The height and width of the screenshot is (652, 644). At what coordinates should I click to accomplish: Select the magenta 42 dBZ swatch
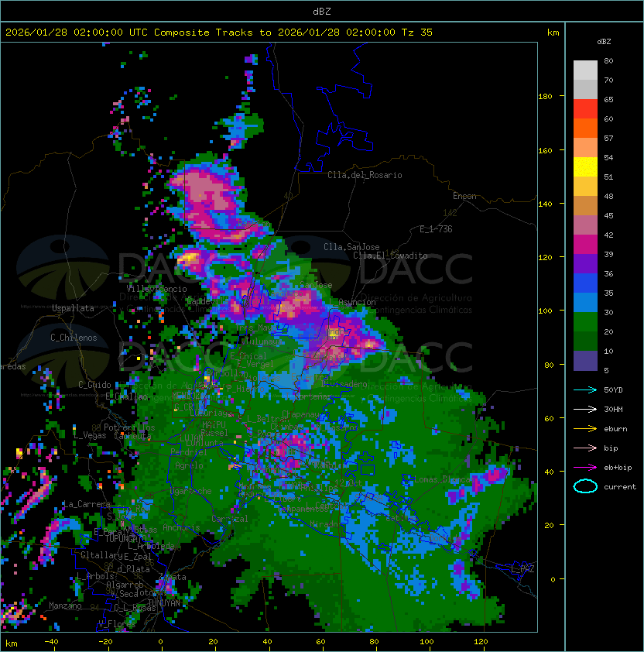tap(585, 244)
